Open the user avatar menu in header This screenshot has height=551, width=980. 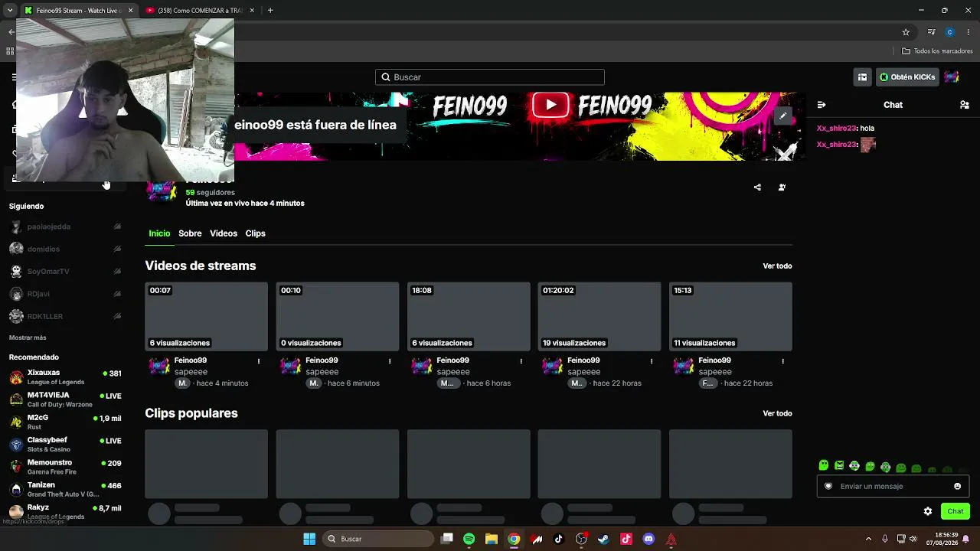[951, 77]
